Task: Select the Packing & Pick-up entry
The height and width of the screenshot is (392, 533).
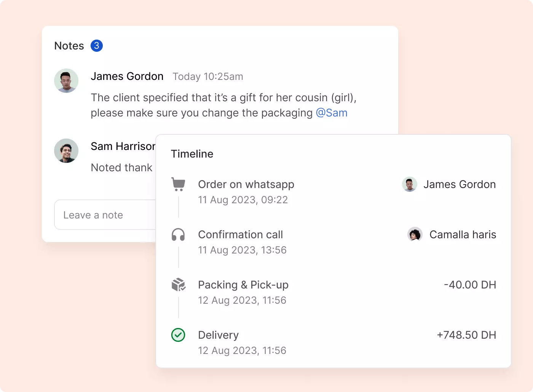Action: (243, 285)
